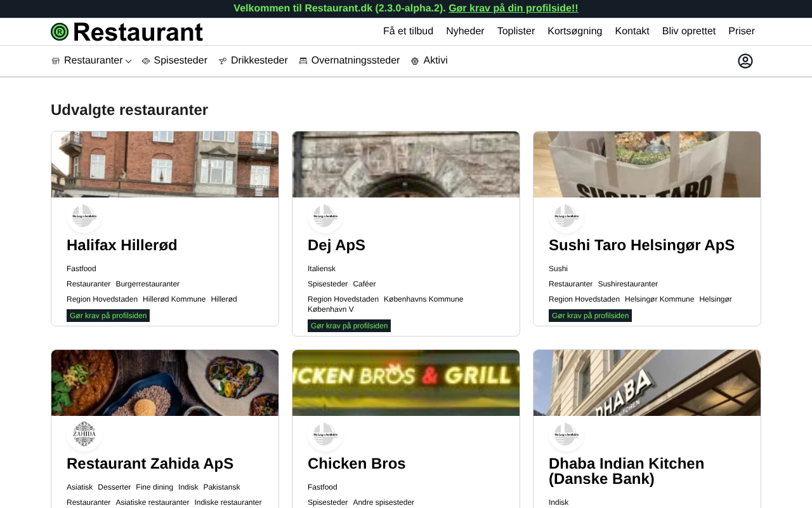Click the Drikkesteder cocktail icon
Screen dimensions: 812x508
click(223, 61)
